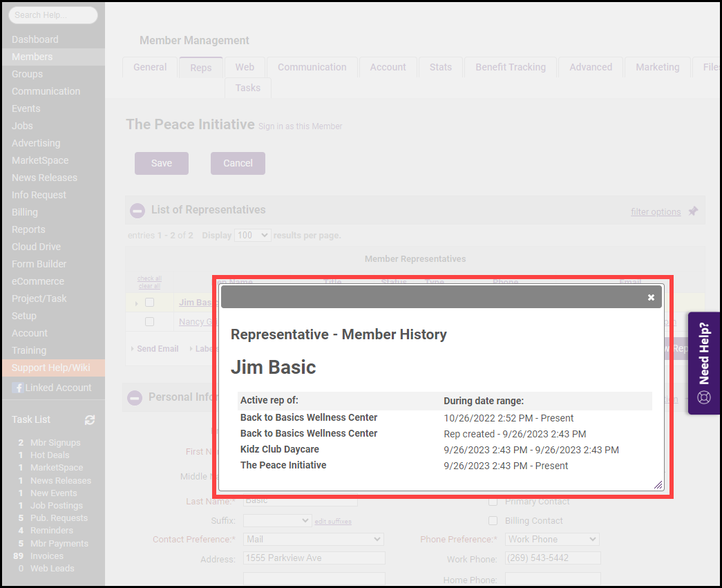
Task: Click the pin icon beside filter options
Action: [693, 211]
